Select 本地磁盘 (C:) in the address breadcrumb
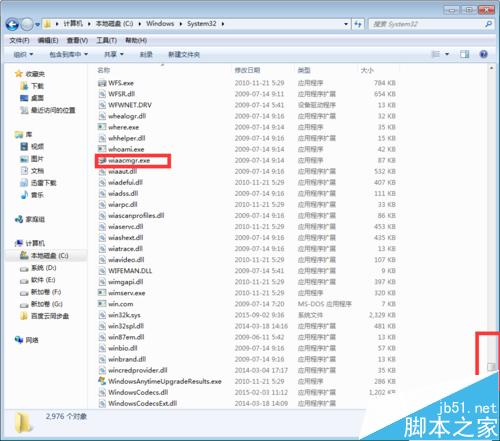500x441 pixels. coord(114,24)
